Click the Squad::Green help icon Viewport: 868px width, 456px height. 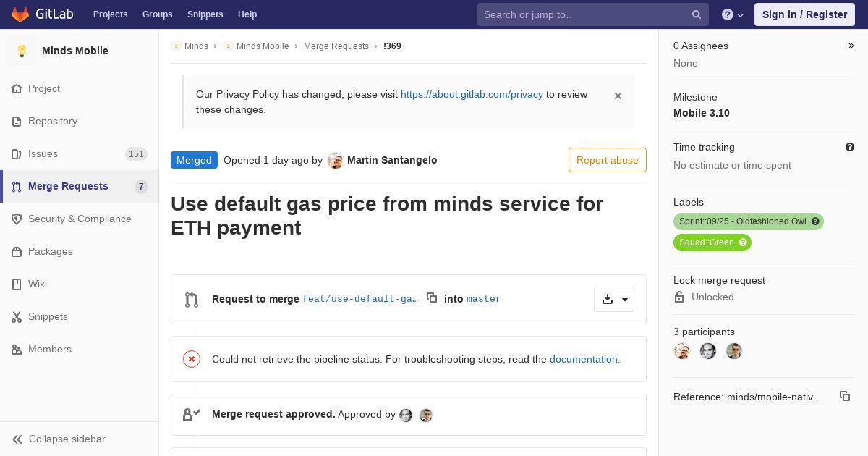(x=743, y=242)
